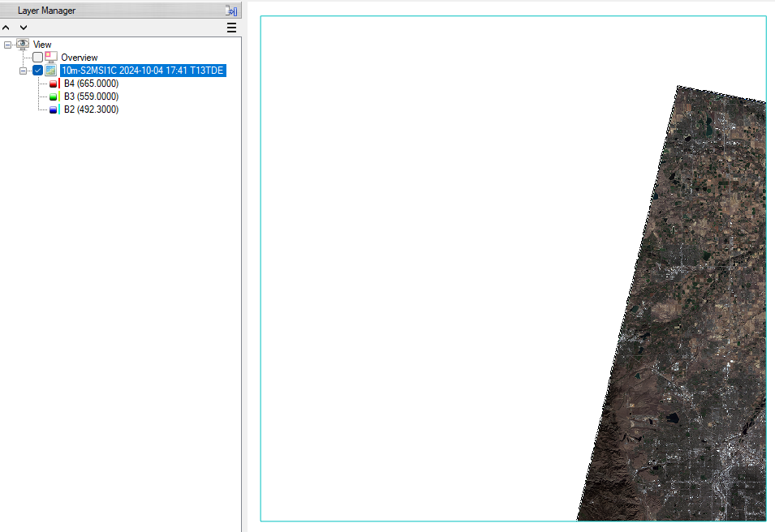Open the Layer Manager hamburger options menu
775x532 pixels.
(231, 28)
